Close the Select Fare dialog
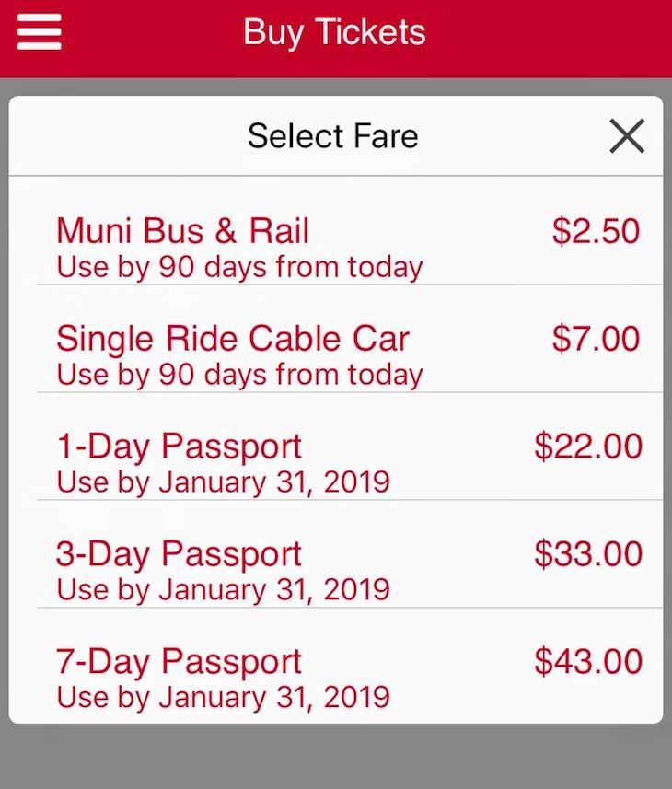The width and height of the screenshot is (672, 789). click(627, 137)
